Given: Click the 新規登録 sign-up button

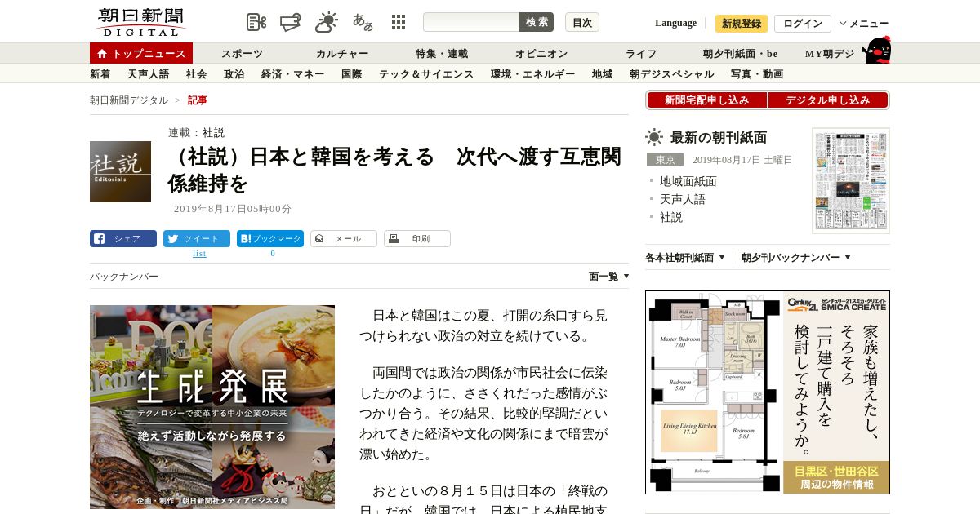Looking at the screenshot, I should point(742,24).
